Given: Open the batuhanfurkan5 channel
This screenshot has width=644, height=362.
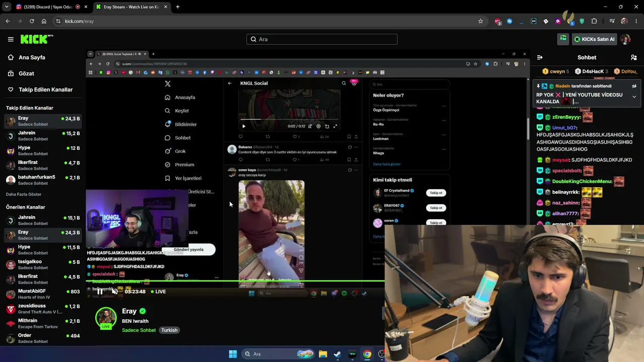Looking at the screenshot, I should click(43, 179).
